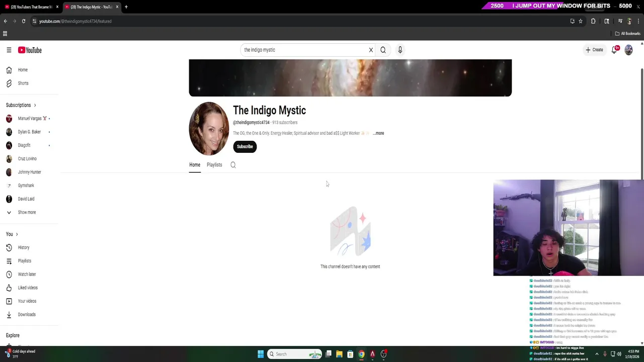The width and height of the screenshot is (644, 362).
Task: Show hidden system tray icons
Action: click(x=597, y=354)
